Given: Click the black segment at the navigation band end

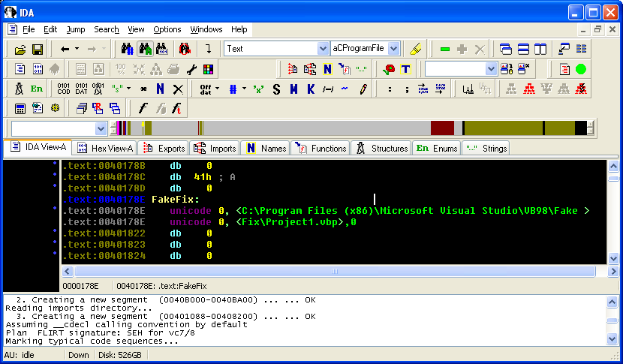Looking at the screenshot, I should [580, 128].
